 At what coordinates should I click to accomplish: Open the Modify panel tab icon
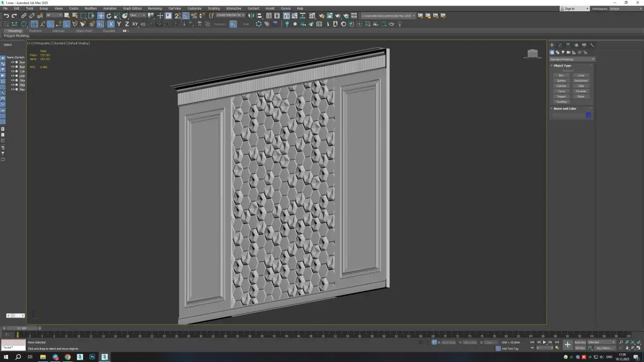click(560, 45)
